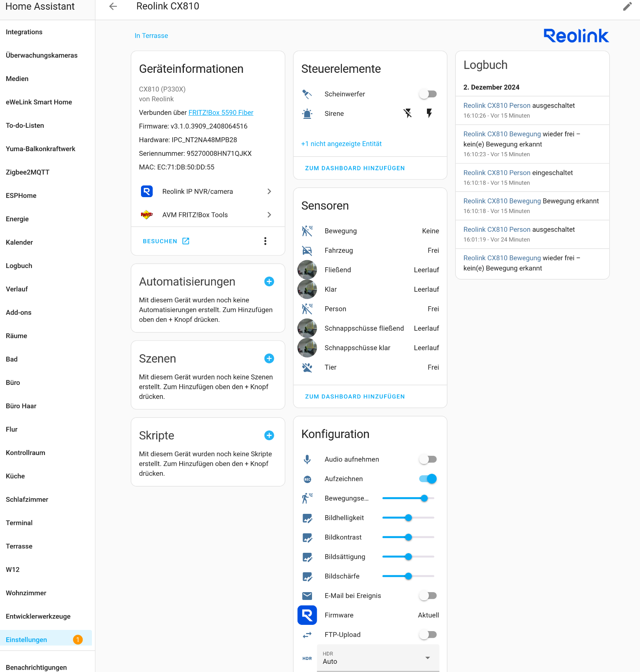The width and height of the screenshot is (640, 672).
Task: Open the FRITZ!Box 5590 Fiber link
Action: (x=221, y=113)
